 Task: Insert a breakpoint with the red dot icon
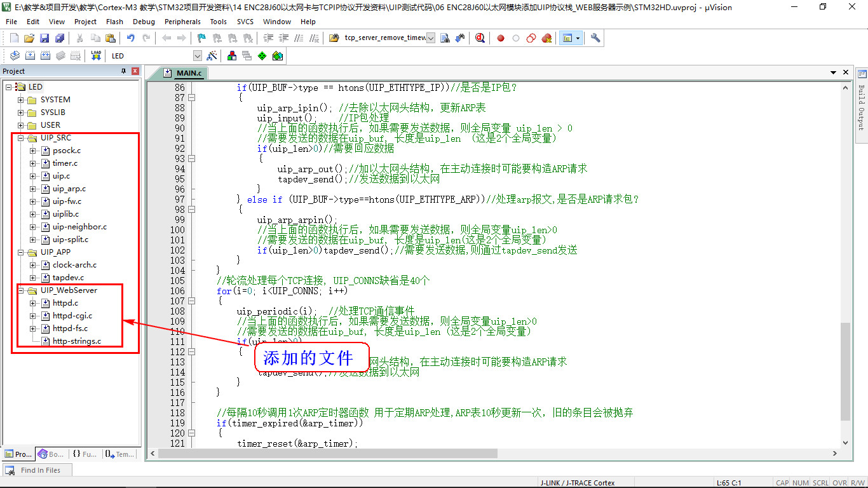(x=501, y=38)
